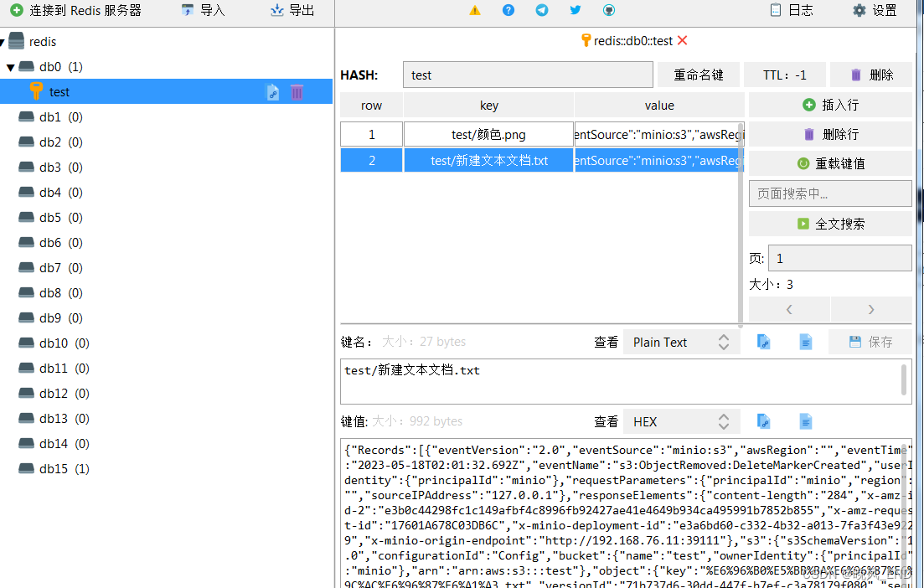Open the 日志 log viewer
The image size is (924, 588).
[792, 10]
